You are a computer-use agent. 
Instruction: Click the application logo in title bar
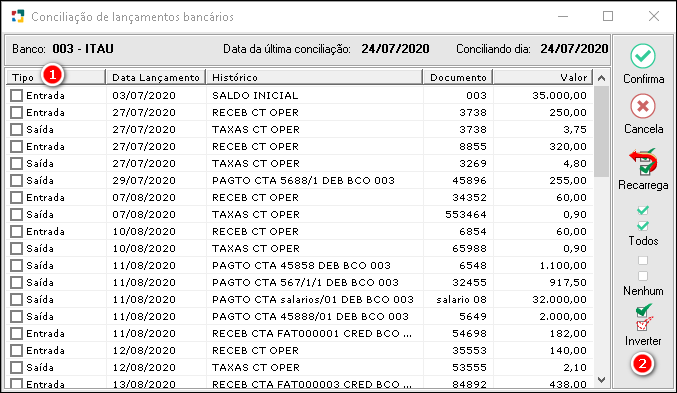point(18,16)
